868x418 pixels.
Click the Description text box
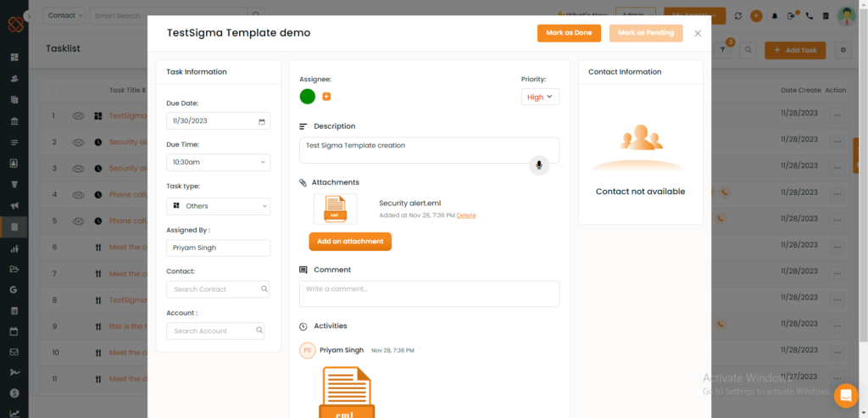click(x=429, y=150)
